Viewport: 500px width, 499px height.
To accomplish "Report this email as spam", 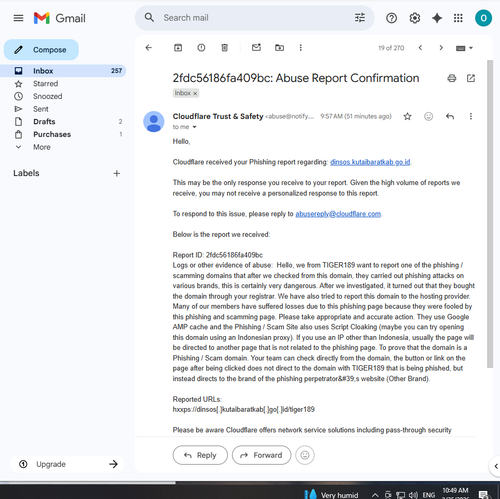I will 201,48.
